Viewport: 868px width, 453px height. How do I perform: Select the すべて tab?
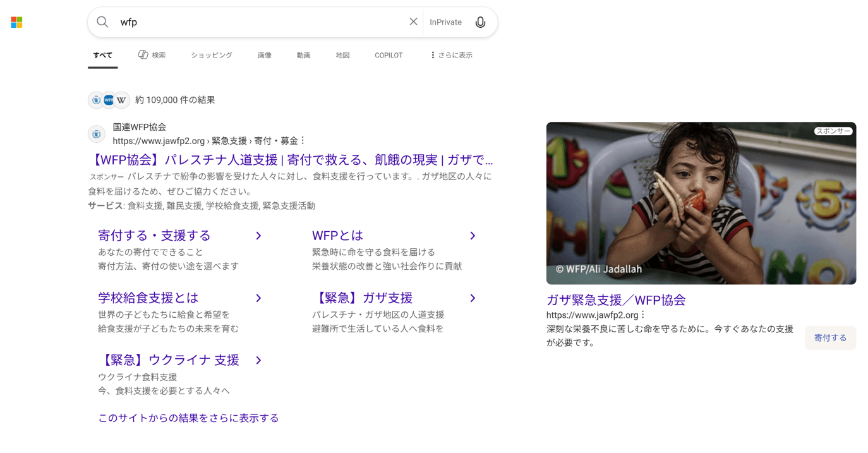[102, 55]
